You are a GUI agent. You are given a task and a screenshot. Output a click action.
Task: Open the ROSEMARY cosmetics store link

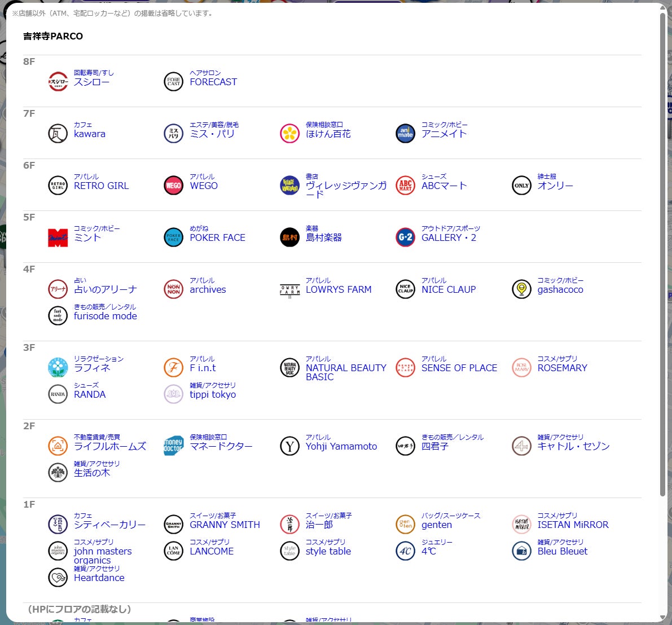pyautogui.click(x=563, y=368)
